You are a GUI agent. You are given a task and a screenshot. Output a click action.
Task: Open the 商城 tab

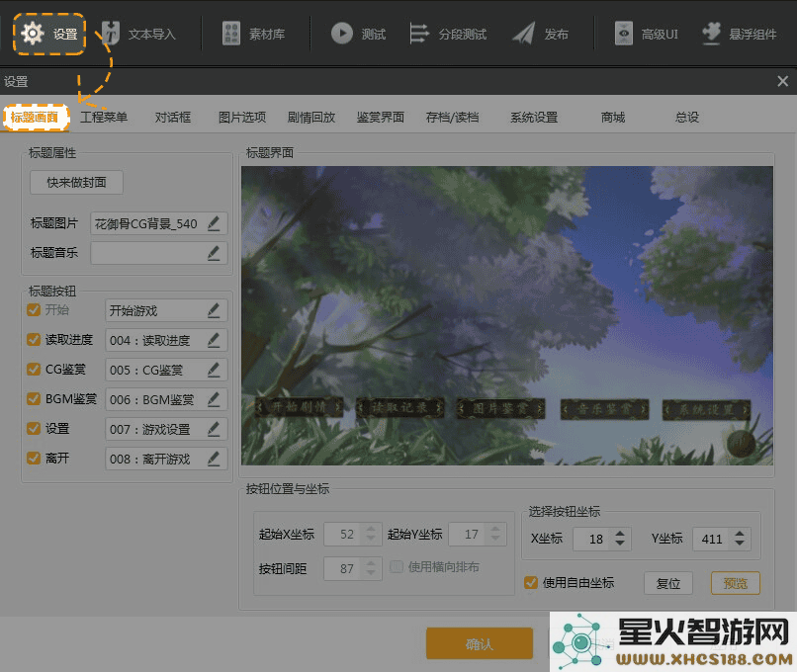pos(612,118)
